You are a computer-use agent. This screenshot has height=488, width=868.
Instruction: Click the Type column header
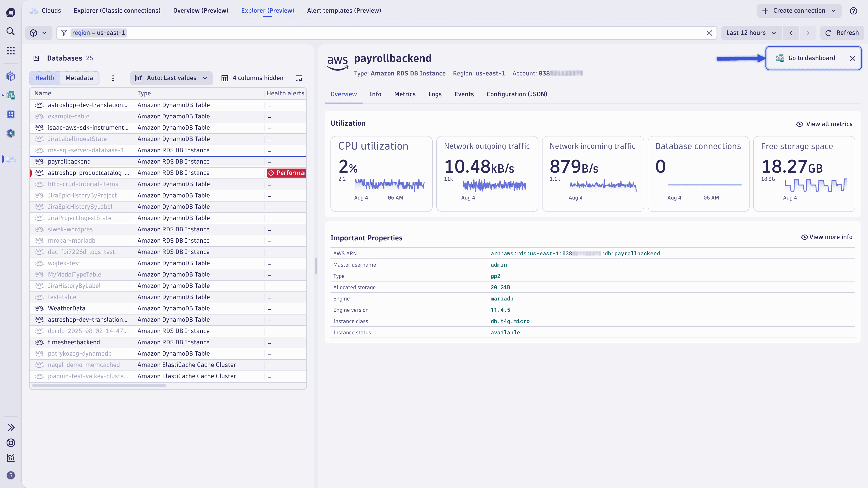point(144,94)
